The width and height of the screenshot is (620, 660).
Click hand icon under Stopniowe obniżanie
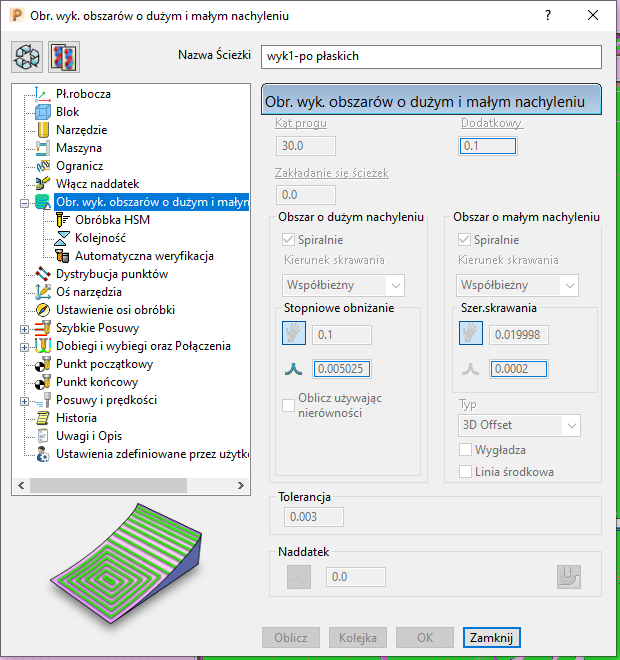pos(294,333)
